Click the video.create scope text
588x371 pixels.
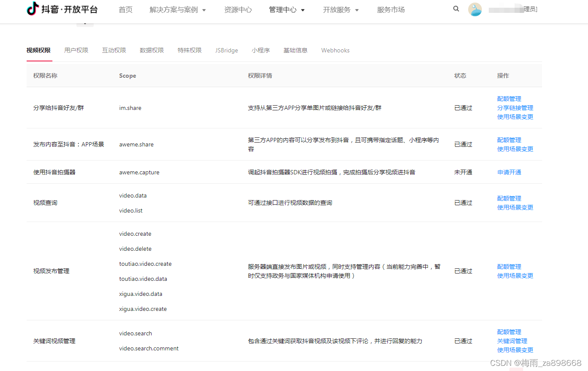tap(135, 234)
